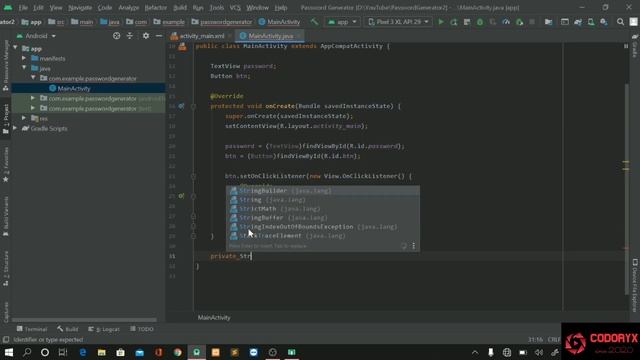The height and width of the screenshot is (360, 640).
Task: Open the VCS menu
Action: click(235, 8)
